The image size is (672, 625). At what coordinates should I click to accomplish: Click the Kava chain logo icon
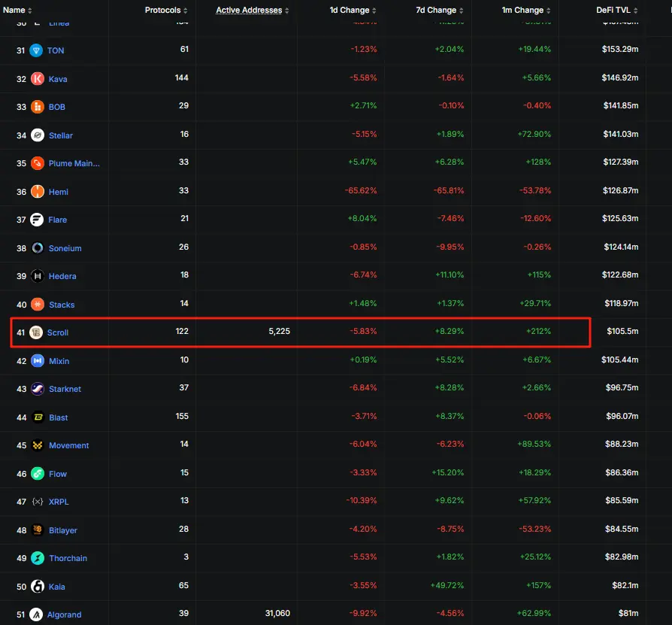coord(38,79)
